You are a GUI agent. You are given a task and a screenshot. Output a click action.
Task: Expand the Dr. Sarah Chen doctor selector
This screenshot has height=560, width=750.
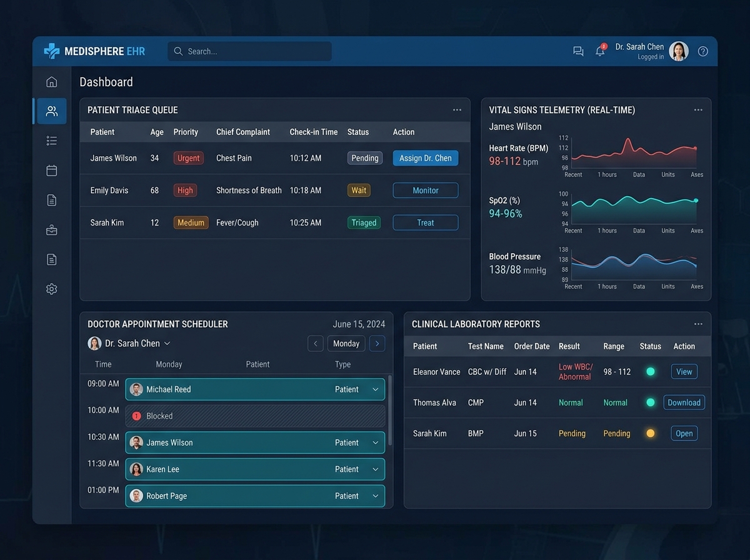pos(129,343)
